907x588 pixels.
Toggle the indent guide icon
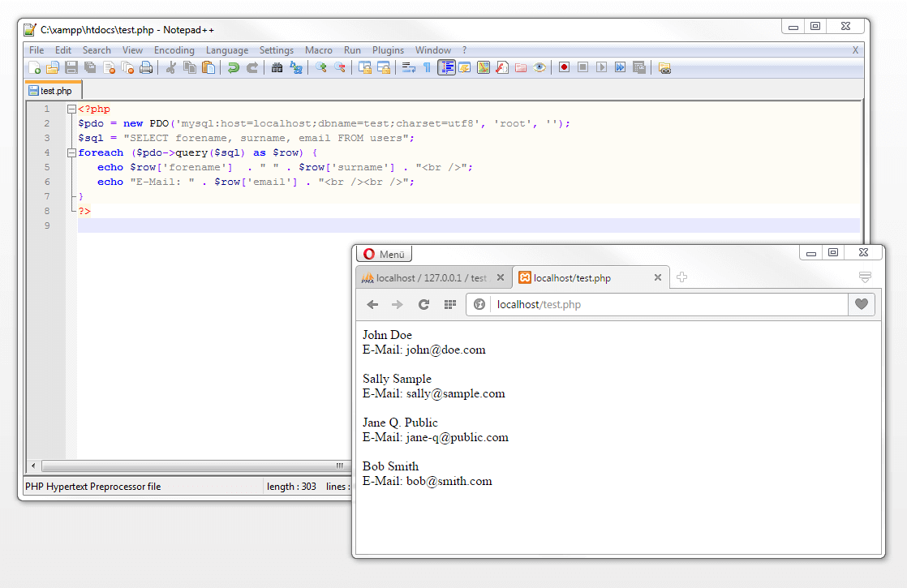(446, 67)
